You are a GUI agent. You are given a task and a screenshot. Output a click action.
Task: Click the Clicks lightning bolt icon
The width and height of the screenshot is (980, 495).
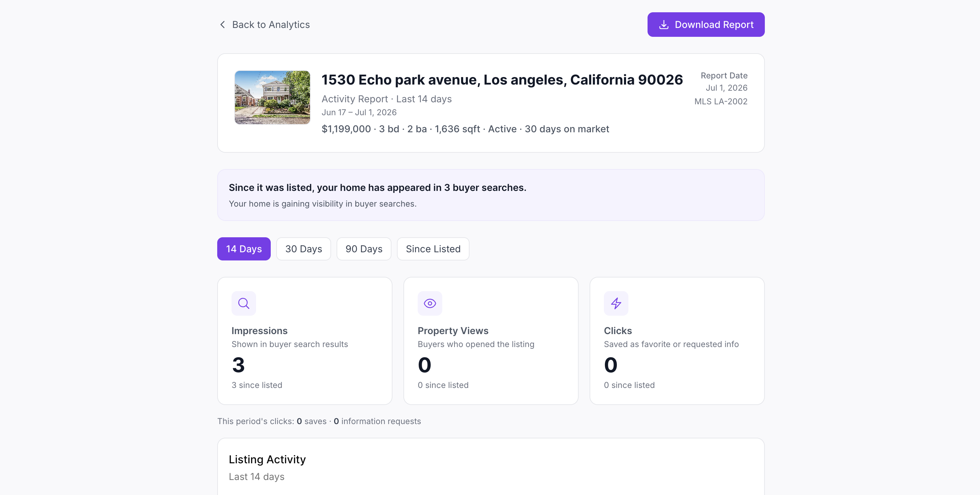[616, 303]
